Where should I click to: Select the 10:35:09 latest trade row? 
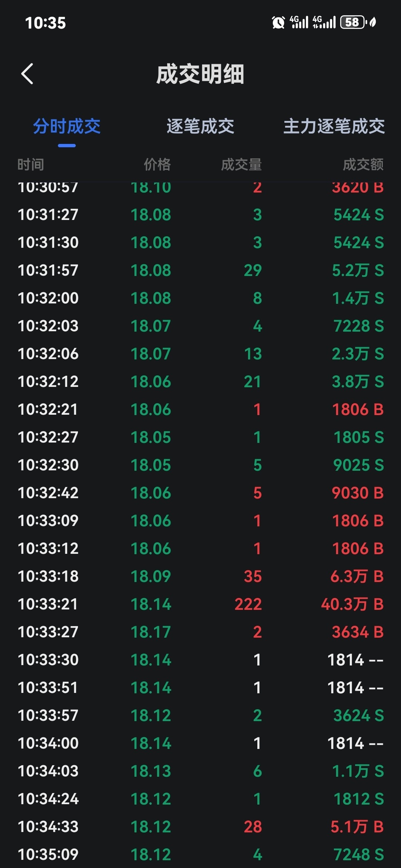click(x=200, y=854)
